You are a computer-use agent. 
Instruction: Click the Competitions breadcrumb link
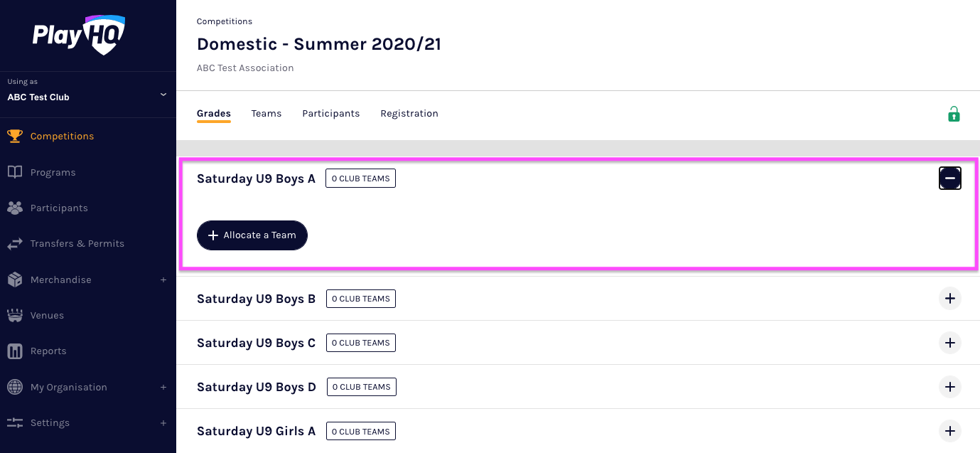(x=225, y=21)
